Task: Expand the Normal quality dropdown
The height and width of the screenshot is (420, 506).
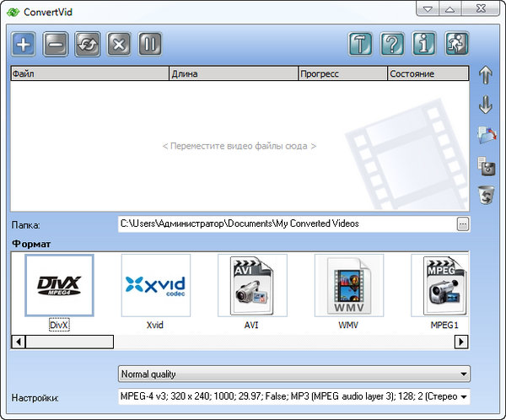Action: [x=293, y=374]
